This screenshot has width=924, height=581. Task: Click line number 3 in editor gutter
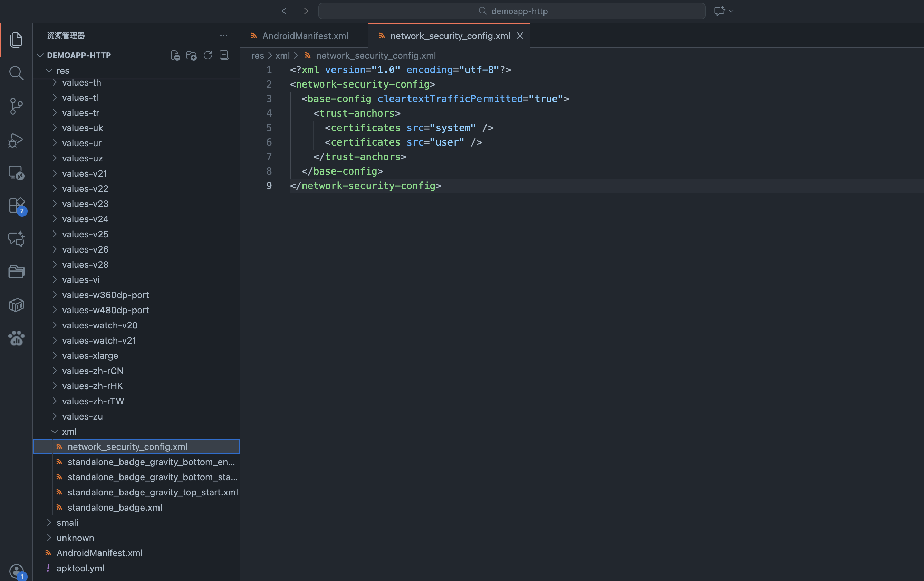pos(269,99)
